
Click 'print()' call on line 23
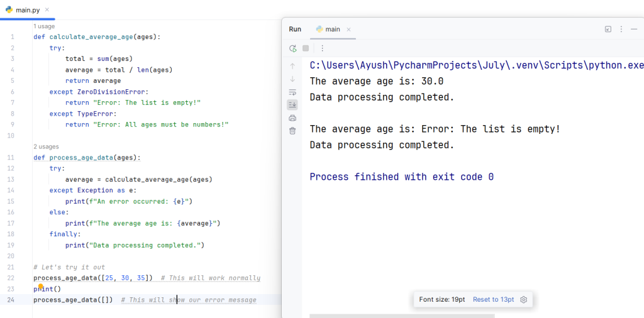click(47, 289)
